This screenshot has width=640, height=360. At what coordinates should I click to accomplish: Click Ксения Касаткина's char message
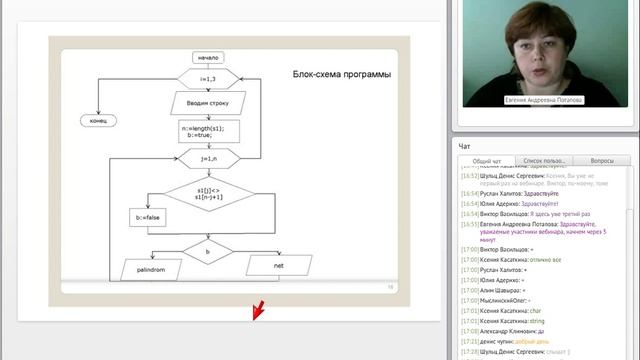(501, 311)
